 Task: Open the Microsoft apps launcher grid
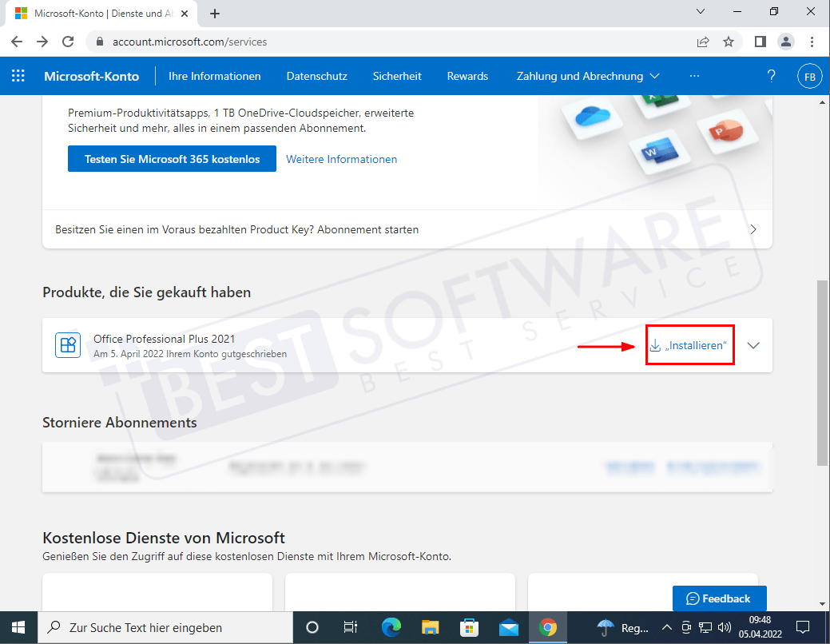click(x=18, y=76)
